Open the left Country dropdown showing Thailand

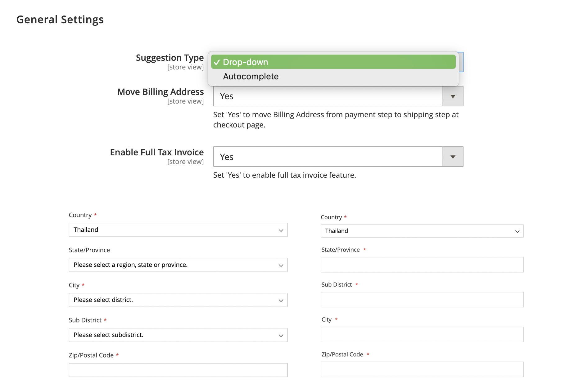tap(178, 230)
